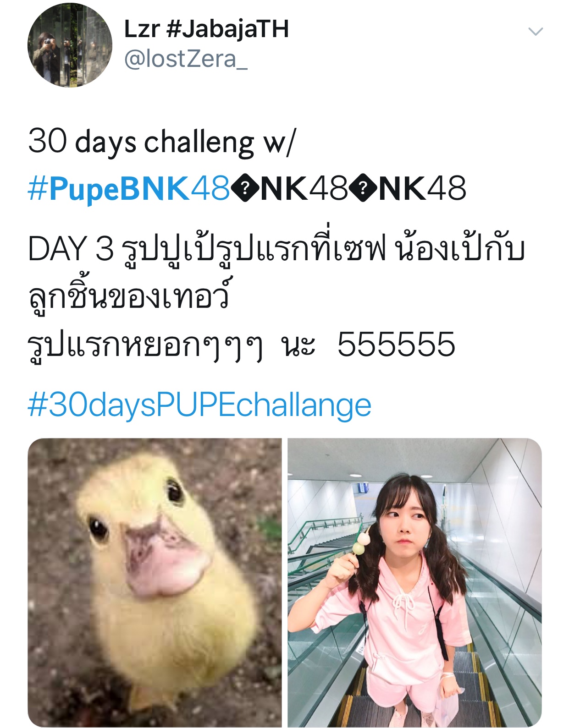Open the @lostZera_ handle link
The height and width of the screenshot is (728, 569).
click(186, 60)
